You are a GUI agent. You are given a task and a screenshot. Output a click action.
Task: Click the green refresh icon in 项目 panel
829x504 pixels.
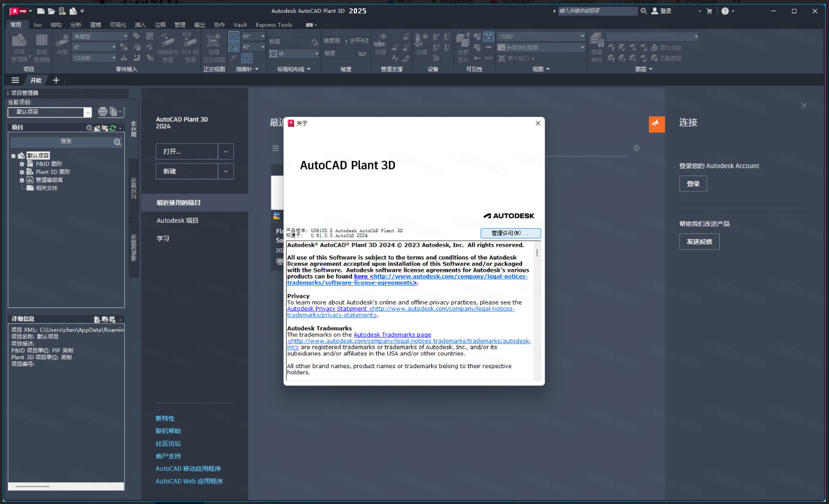pos(113,128)
